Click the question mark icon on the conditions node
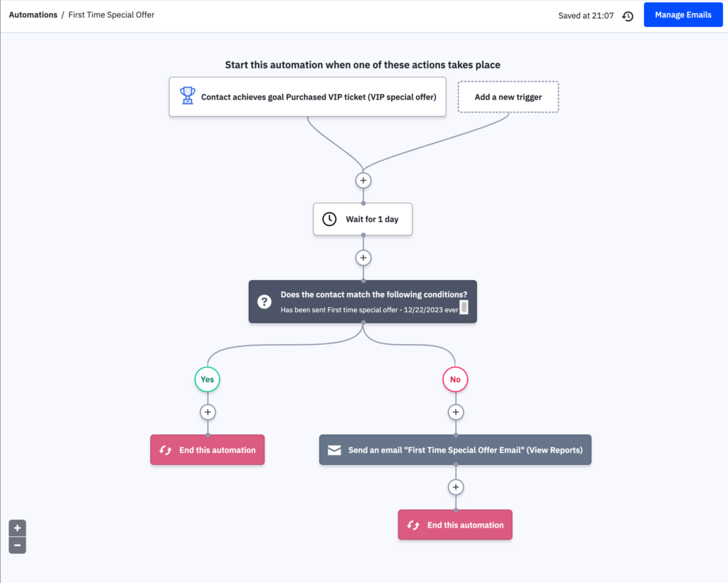The height and width of the screenshot is (583, 728). tap(264, 301)
